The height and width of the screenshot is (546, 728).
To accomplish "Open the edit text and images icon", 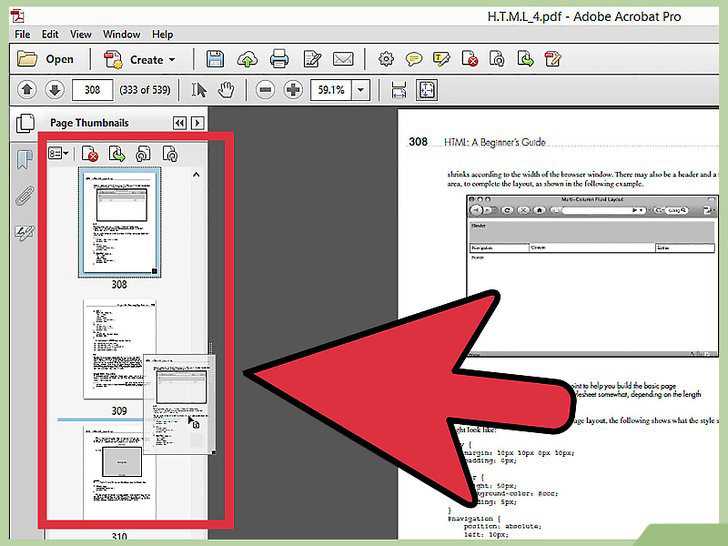I will pyautogui.click(x=312, y=59).
